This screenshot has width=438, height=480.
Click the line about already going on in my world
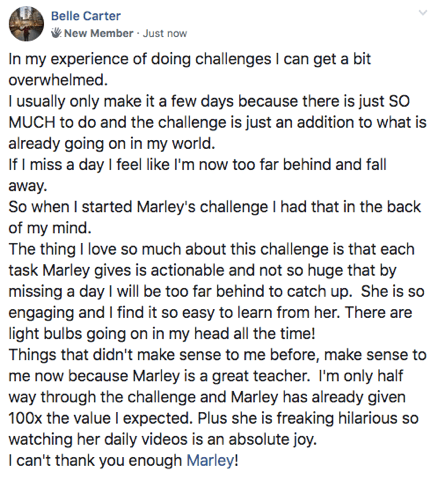[x=112, y=144]
